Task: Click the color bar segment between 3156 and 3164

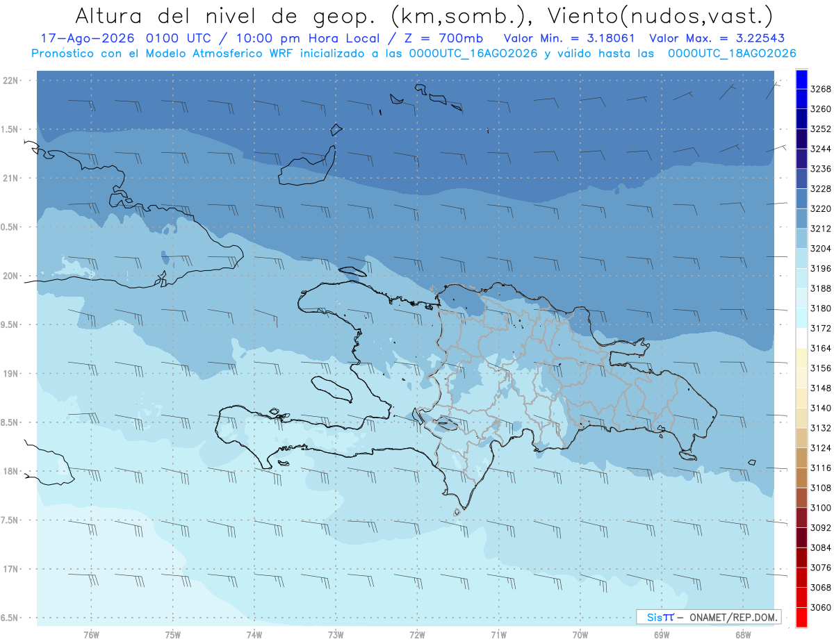Action: (x=801, y=358)
